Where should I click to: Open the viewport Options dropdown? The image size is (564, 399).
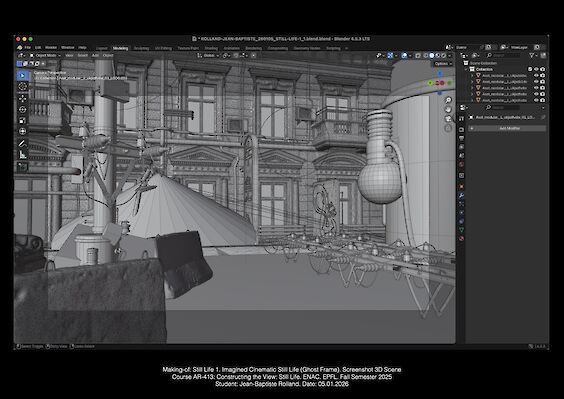(x=442, y=64)
